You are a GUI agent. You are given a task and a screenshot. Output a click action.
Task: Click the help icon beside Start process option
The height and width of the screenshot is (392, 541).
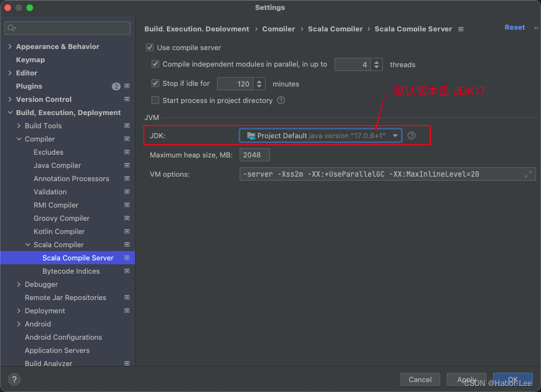[281, 100]
